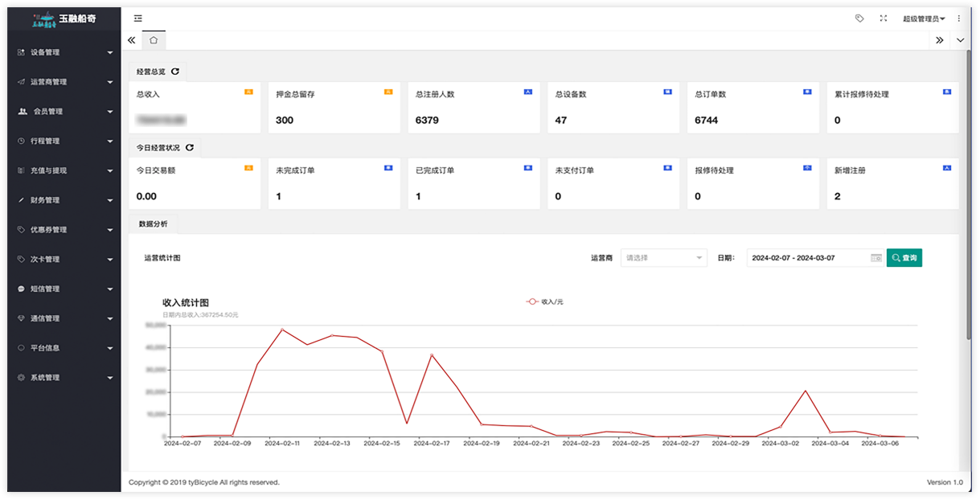Viewport: 980px width, 500px height.
Task: Click the 总收入 card badge icon
Action: [248, 92]
